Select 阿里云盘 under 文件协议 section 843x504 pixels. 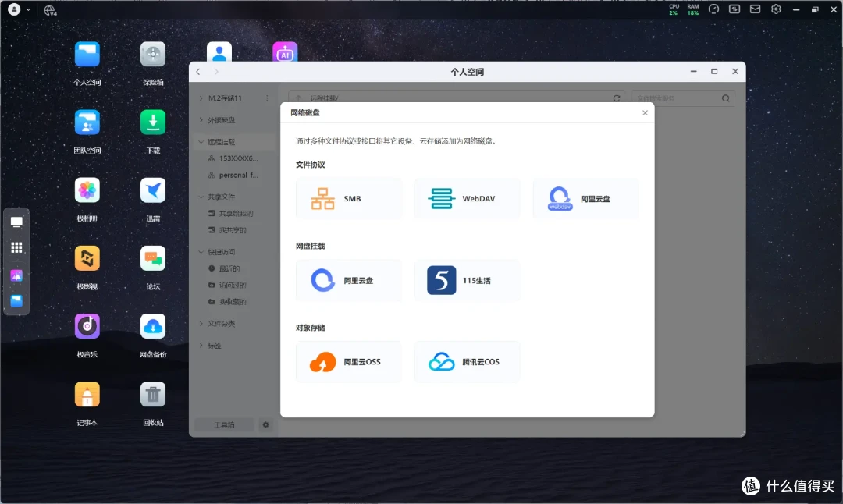click(x=585, y=199)
